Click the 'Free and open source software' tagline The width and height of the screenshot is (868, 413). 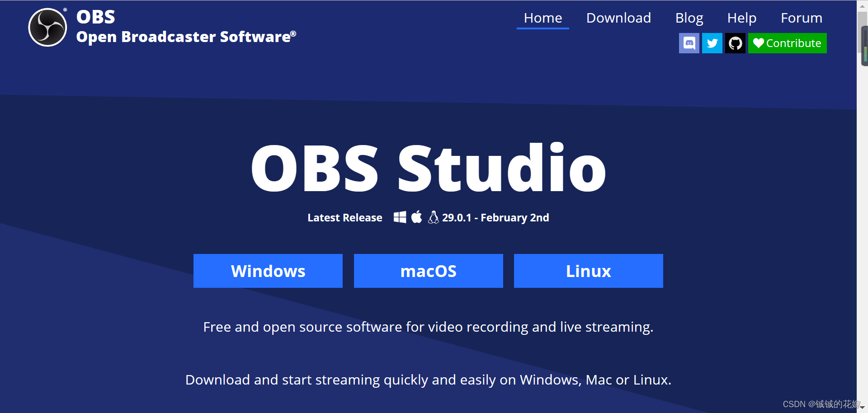coord(428,327)
